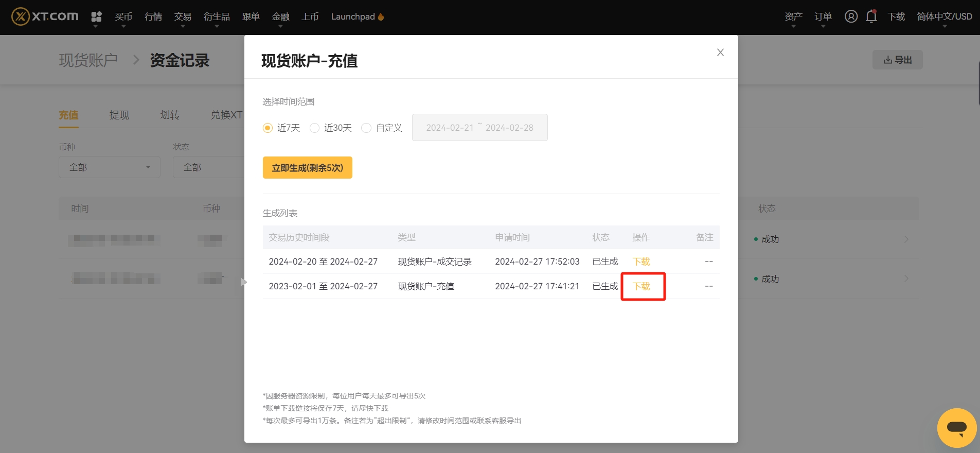Download the 现货账户-成交记录 report
This screenshot has width=980, height=453.
(641, 262)
